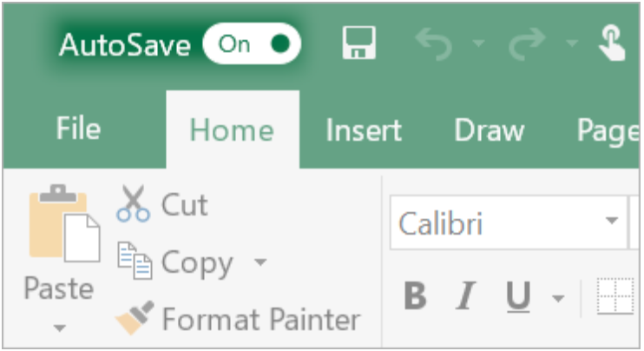Click the Undo arrow icon

(x=434, y=43)
